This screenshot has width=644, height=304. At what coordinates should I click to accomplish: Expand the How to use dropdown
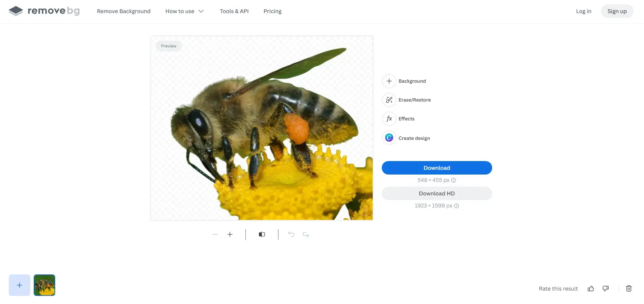184,11
